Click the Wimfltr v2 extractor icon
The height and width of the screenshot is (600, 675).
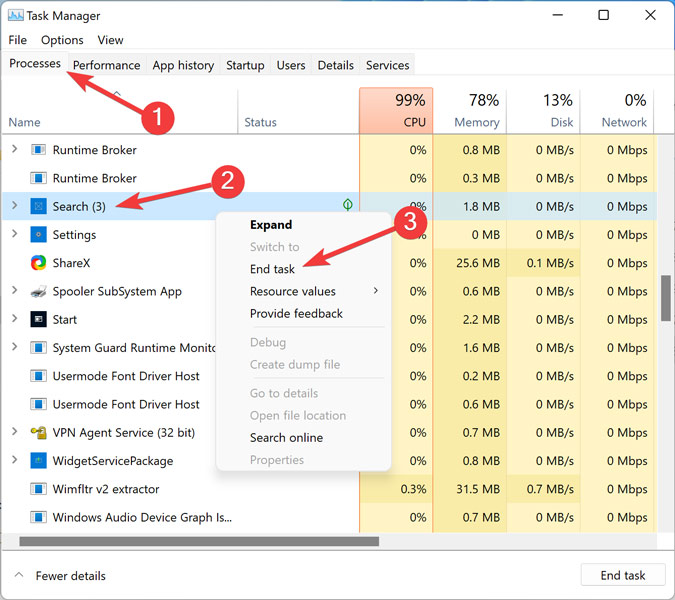[x=38, y=489]
